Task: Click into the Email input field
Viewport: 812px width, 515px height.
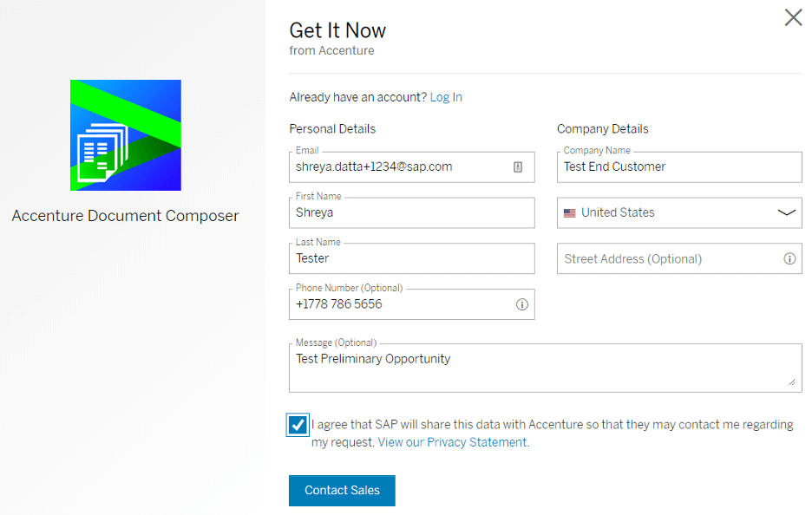Action: (412, 166)
